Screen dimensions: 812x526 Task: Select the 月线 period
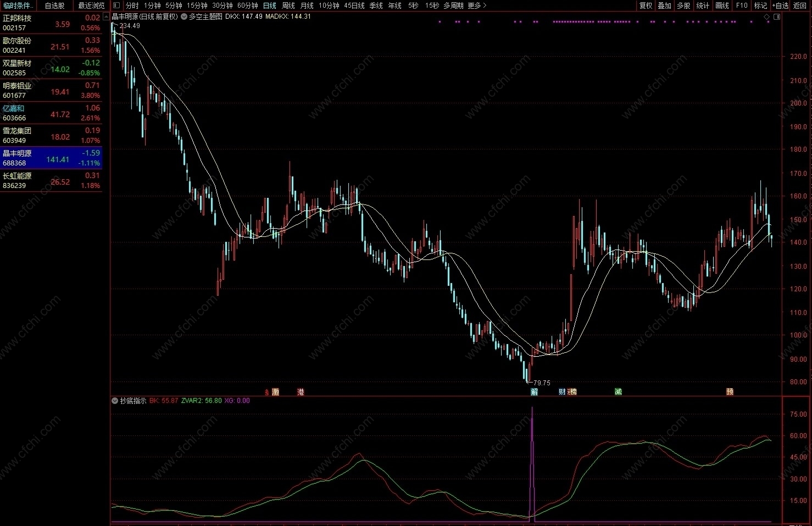point(307,5)
